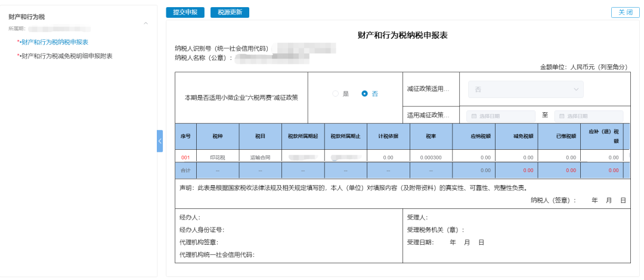Collapse left sidebar with blue arrow handle
The image size is (644, 280).
160,141
